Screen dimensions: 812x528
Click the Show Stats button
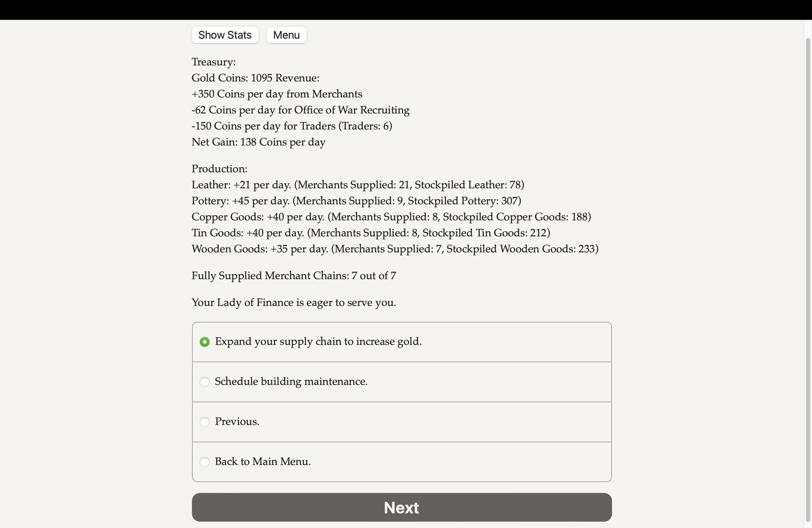225,35
